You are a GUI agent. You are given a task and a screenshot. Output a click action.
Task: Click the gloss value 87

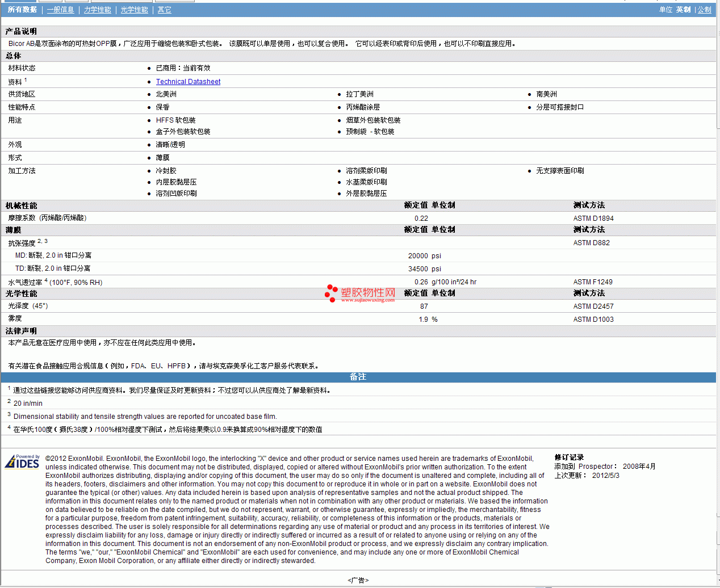(x=424, y=306)
